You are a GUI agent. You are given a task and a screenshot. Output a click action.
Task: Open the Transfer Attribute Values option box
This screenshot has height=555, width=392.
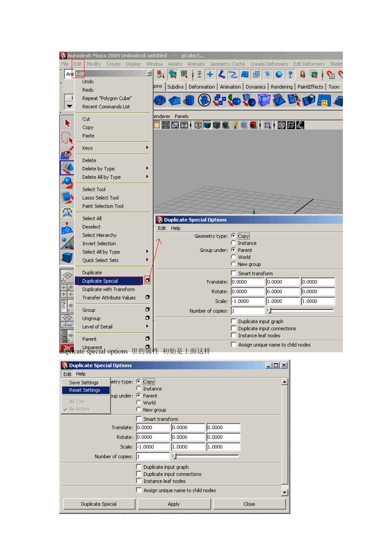pyautogui.click(x=147, y=297)
